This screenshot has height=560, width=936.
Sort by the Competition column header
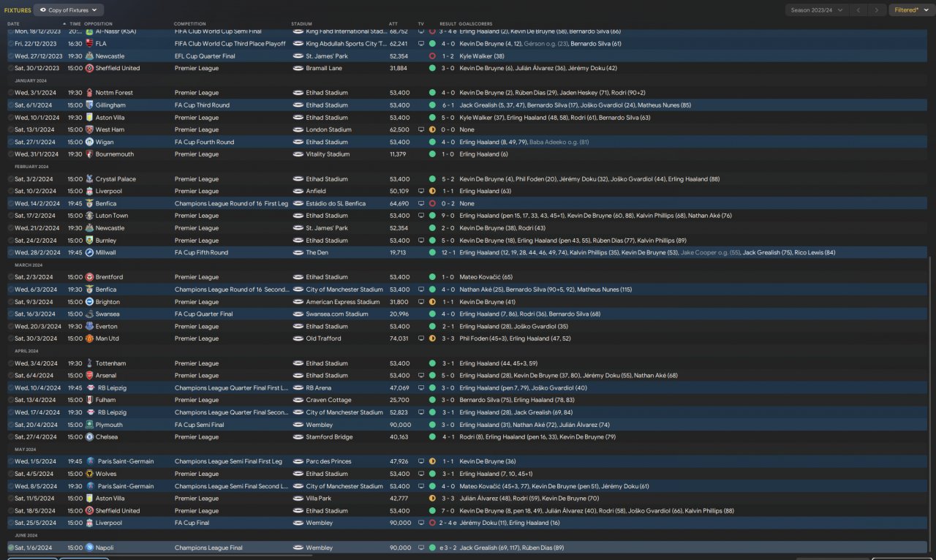[x=189, y=24]
